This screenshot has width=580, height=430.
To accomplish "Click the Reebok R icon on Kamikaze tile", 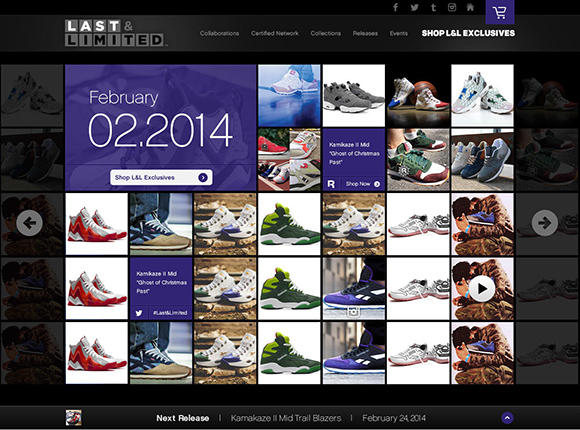I will [x=331, y=184].
